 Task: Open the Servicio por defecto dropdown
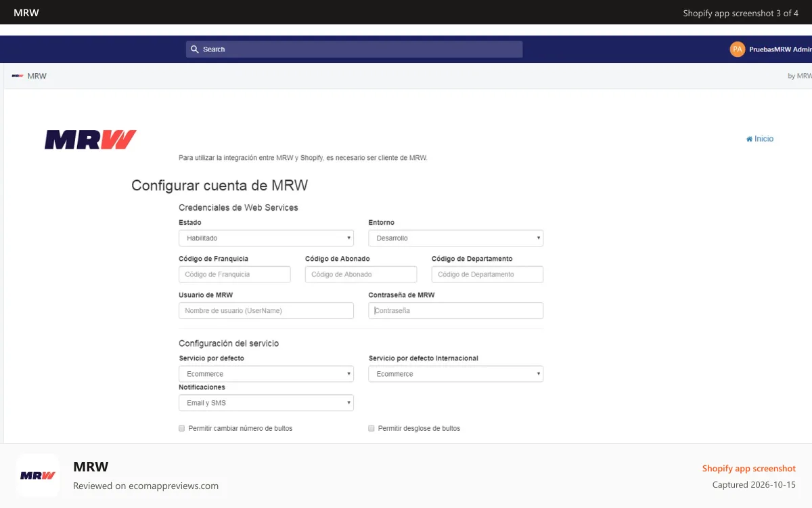[266, 374]
